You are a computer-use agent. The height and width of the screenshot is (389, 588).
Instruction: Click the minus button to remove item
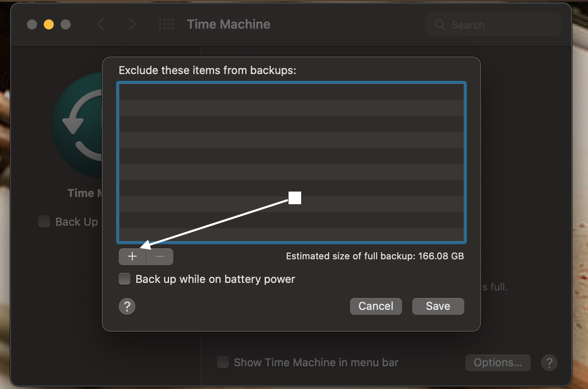160,256
